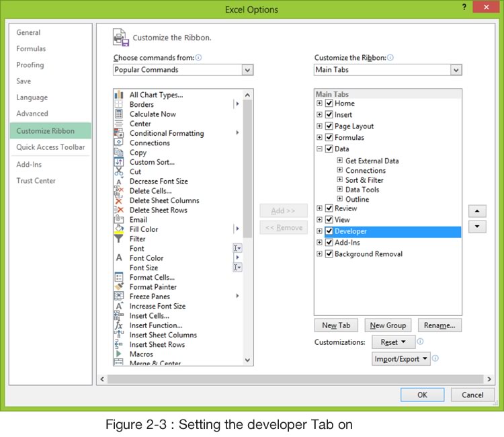The image size is (504, 437).
Task: Uncheck the Developer tab checkbox
Action: pos(329,231)
